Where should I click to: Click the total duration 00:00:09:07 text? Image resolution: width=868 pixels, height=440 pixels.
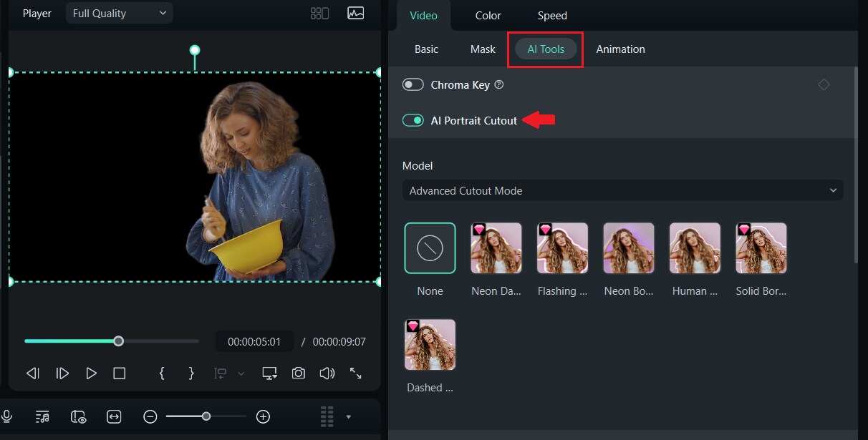[x=339, y=342]
